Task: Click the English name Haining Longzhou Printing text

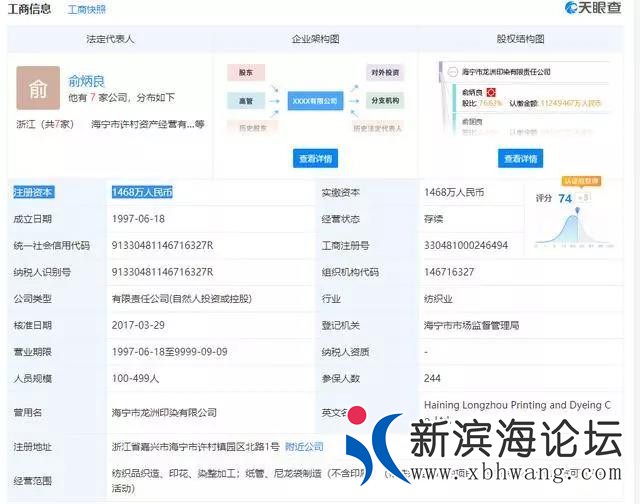Action: pos(518,405)
